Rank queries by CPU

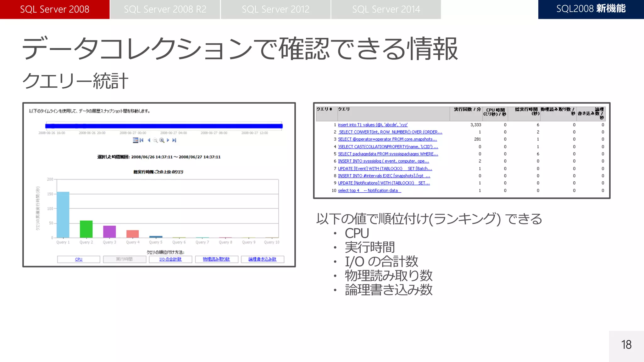79,259
